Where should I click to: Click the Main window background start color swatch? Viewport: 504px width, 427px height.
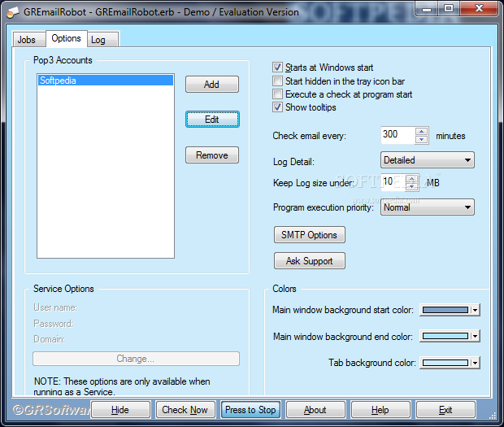[x=445, y=310]
